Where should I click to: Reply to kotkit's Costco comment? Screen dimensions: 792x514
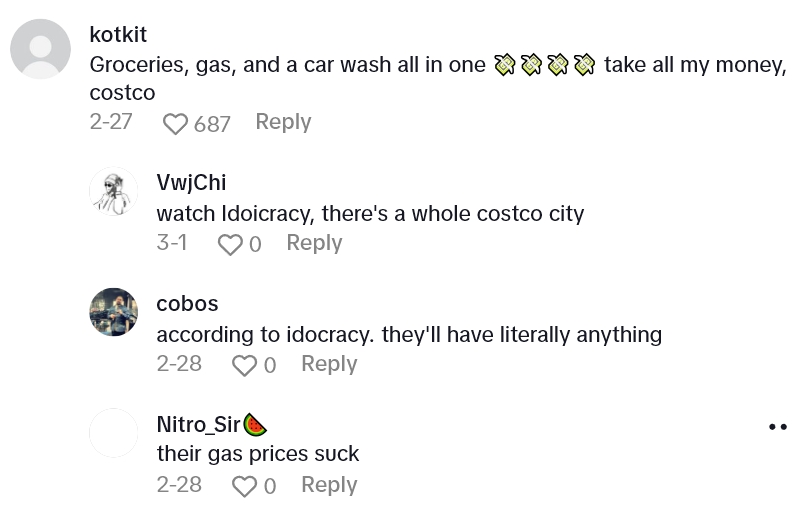tap(283, 122)
